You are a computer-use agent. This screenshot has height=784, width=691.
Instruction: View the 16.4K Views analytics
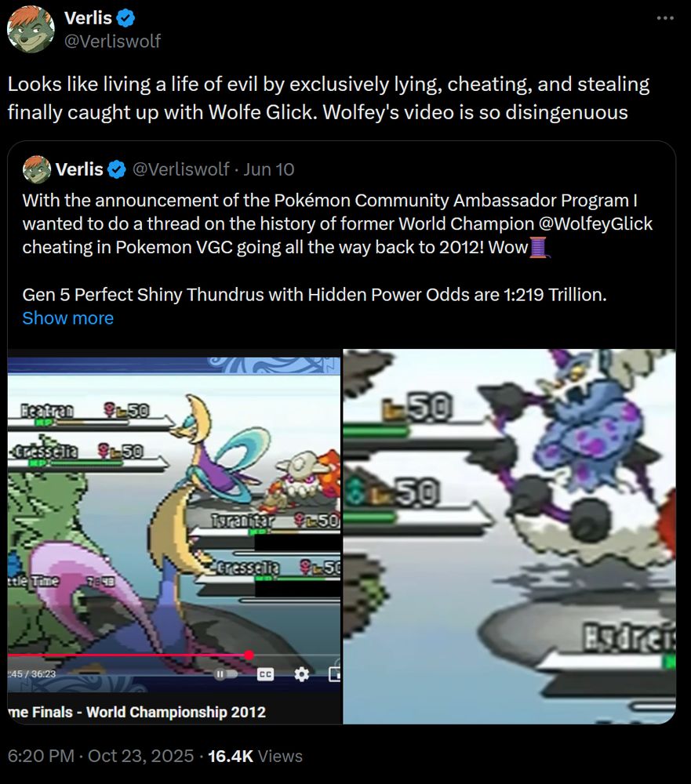coord(255,756)
